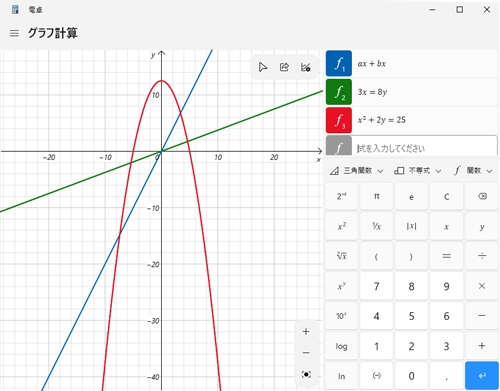The width and height of the screenshot is (500, 391).
Task: Select the trace cursor tool
Action: tap(263, 67)
